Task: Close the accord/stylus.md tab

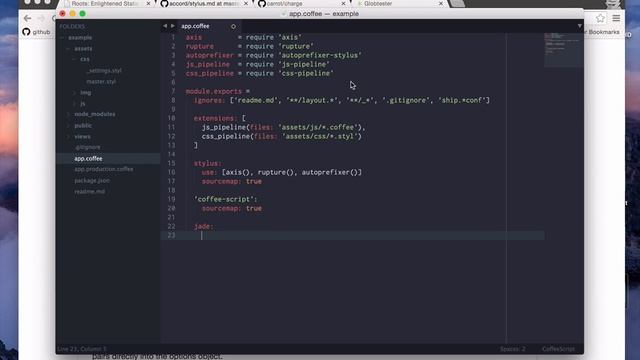Action: pyautogui.click(x=246, y=4)
